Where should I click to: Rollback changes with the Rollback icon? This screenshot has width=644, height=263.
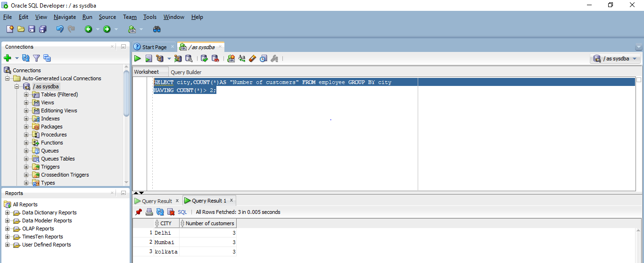(x=215, y=59)
